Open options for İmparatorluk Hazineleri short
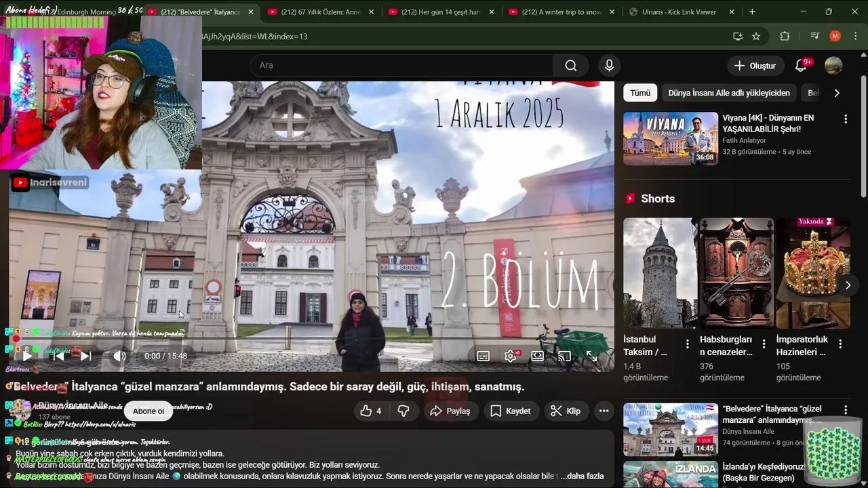Viewport: 868px width, 488px height. point(840,344)
